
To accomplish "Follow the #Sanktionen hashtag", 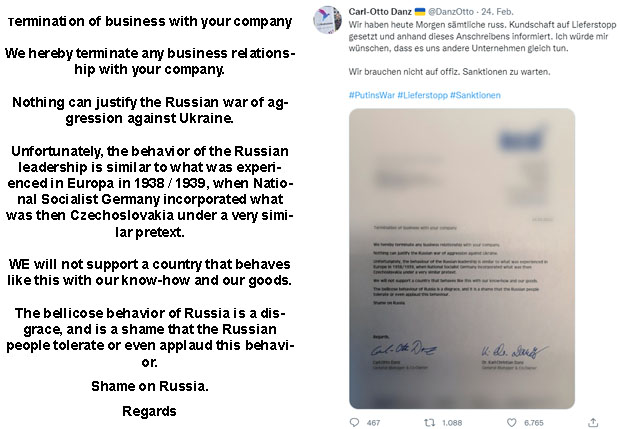I will point(475,95).
